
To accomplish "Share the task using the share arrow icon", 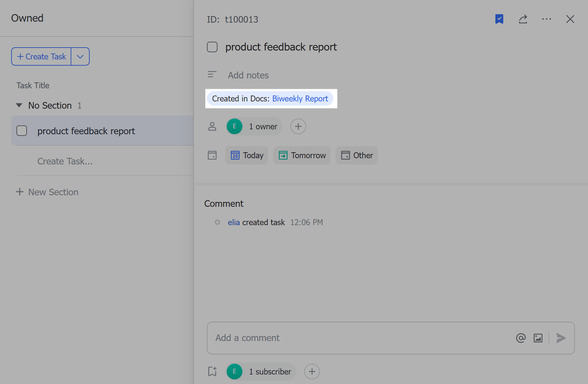I will (x=523, y=19).
